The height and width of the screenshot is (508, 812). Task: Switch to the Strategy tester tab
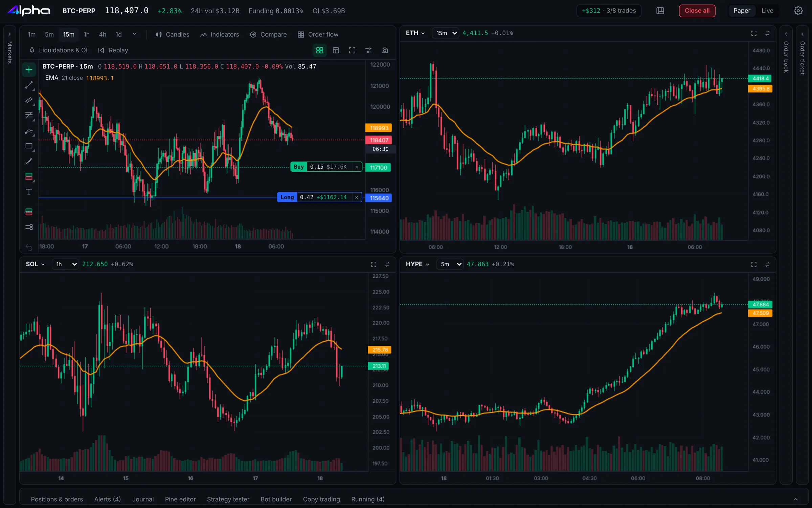click(228, 499)
